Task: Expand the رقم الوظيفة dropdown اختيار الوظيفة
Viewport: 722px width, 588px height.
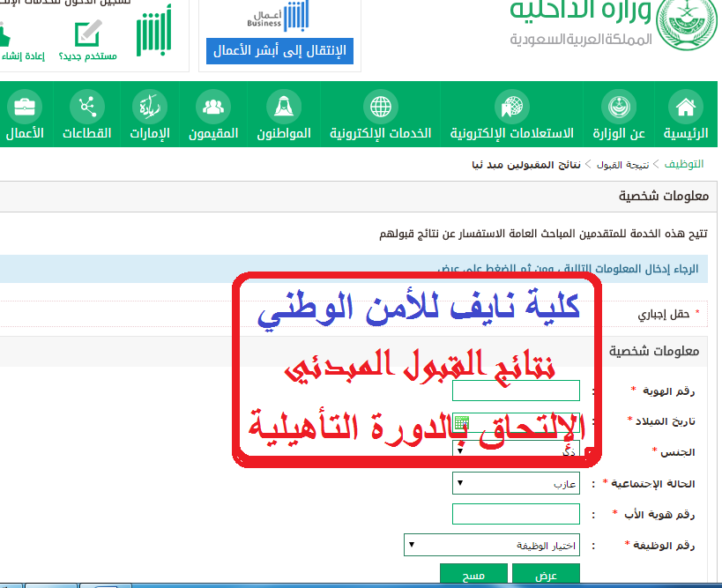Action: coord(492,545)
